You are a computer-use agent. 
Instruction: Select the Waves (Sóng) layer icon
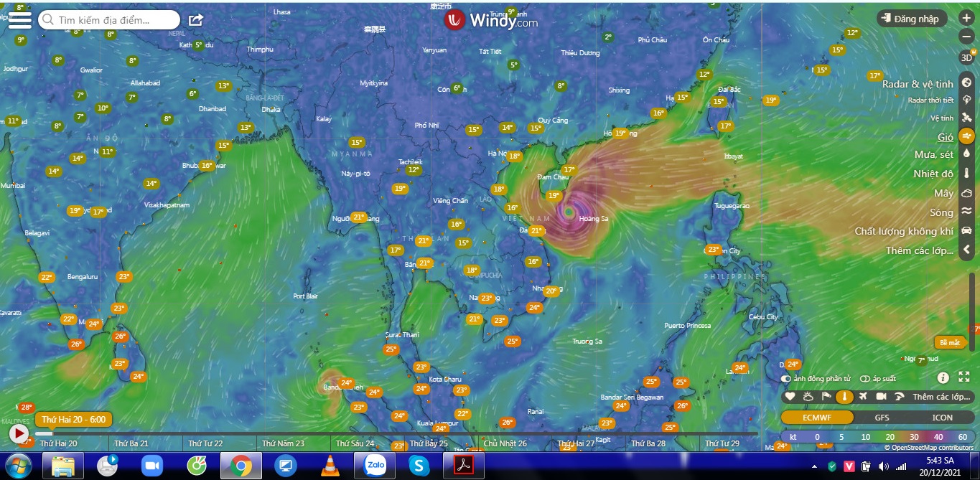coord(966,212)
